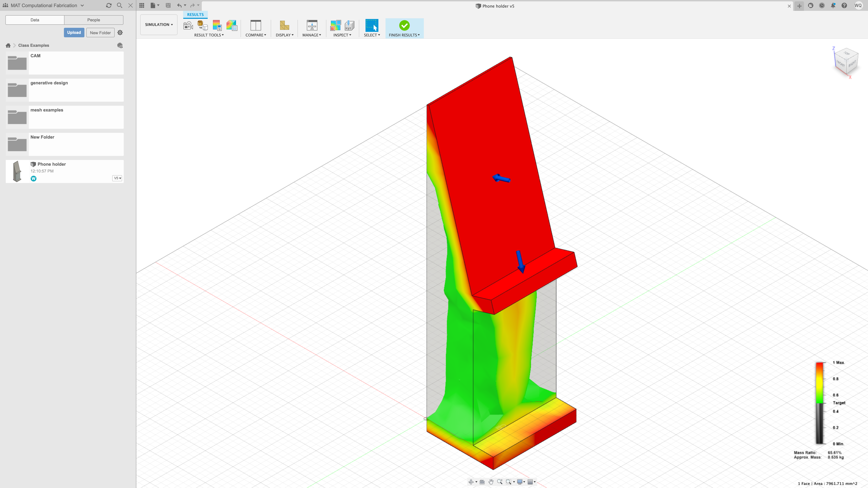Expand the COMPARE menu
The image size is (868, 488).
tap(256, 35)
